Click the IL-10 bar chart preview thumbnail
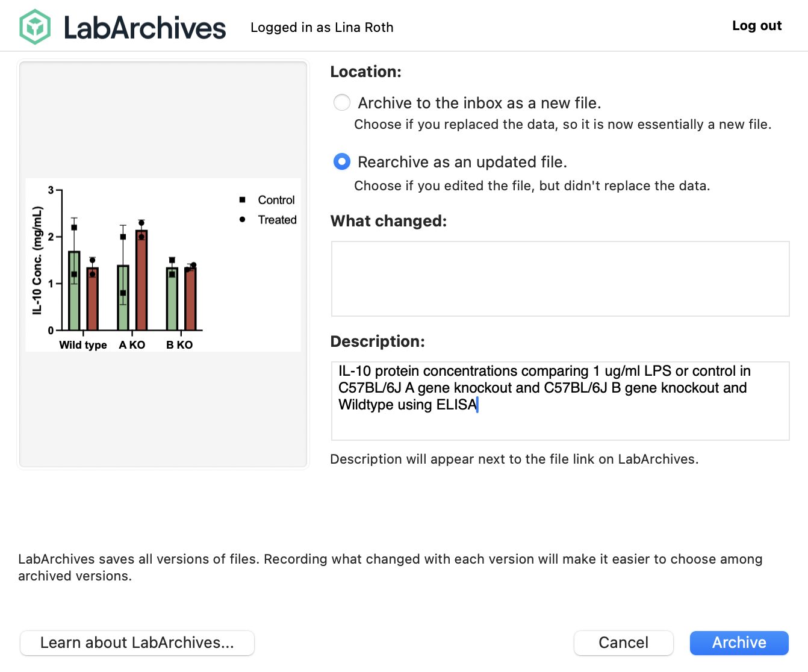The image size is (808, 672). point(163,264)
